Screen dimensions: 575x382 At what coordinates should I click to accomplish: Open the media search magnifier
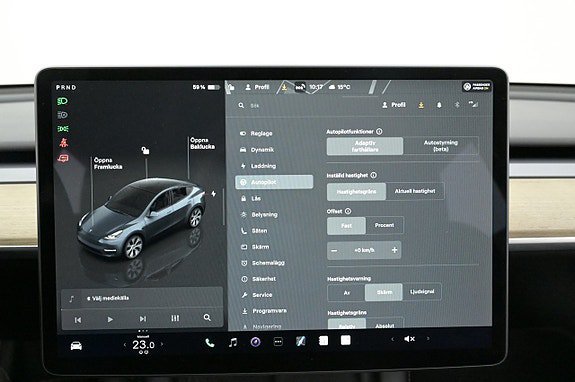[207, 317]
